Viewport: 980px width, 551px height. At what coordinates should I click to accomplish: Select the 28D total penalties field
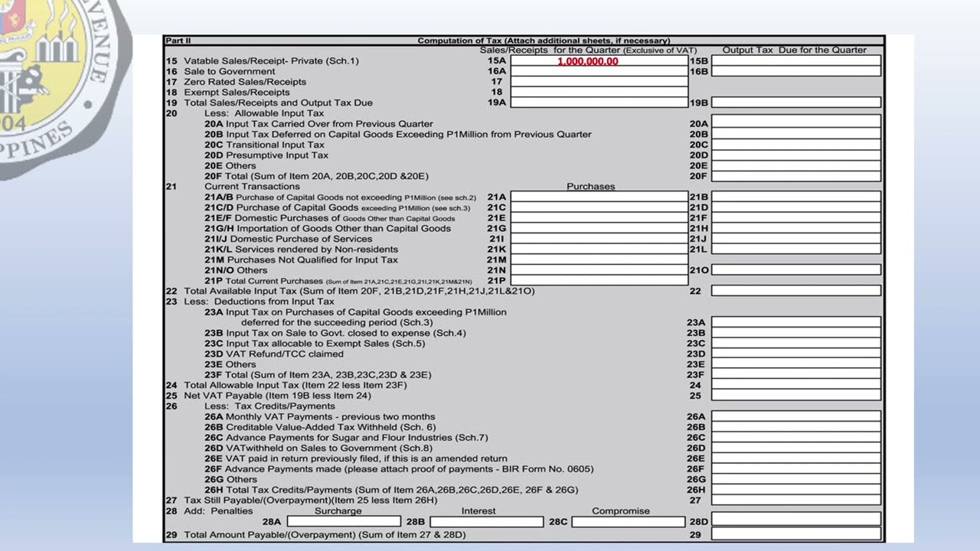(x=796, y=519)
